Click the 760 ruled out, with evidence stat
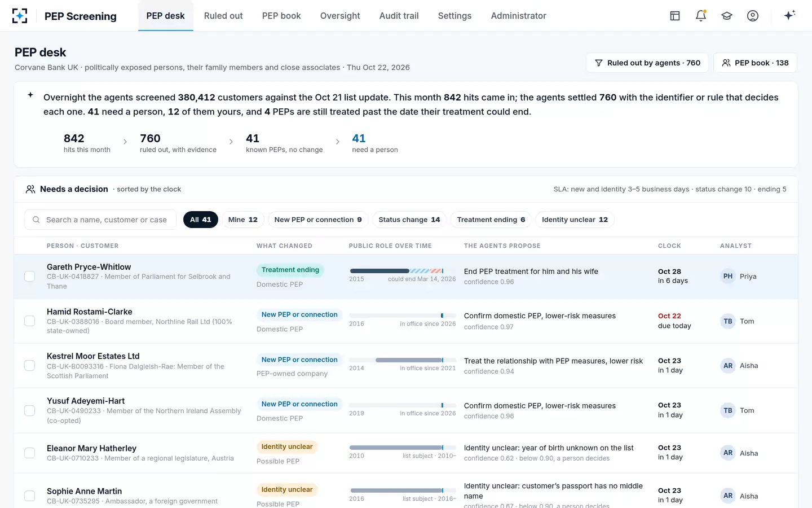This screenshot has width=812, height=508. click(x=178, y=143)
